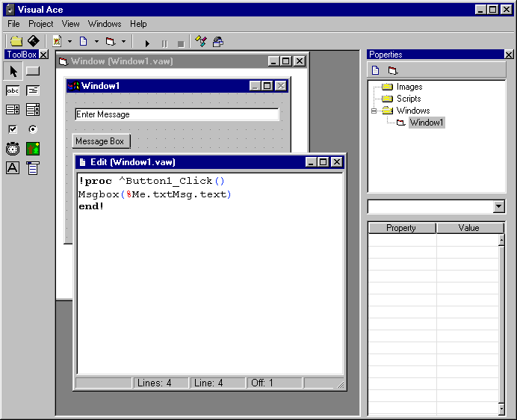The image size is (517, 420).
Task: Click the stop square button in toolbar
Action: click(181, 43)
